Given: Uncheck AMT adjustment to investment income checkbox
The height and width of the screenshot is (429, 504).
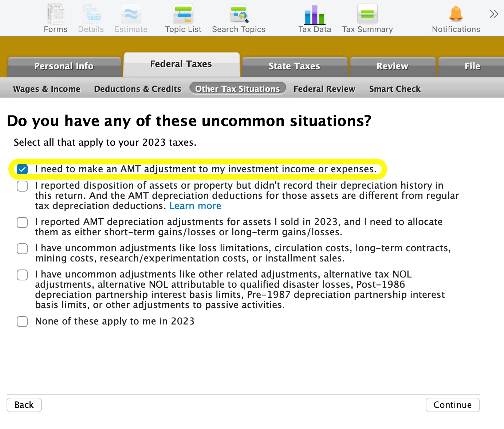Looking at the screenshot, I should click(x=22, y=169).
